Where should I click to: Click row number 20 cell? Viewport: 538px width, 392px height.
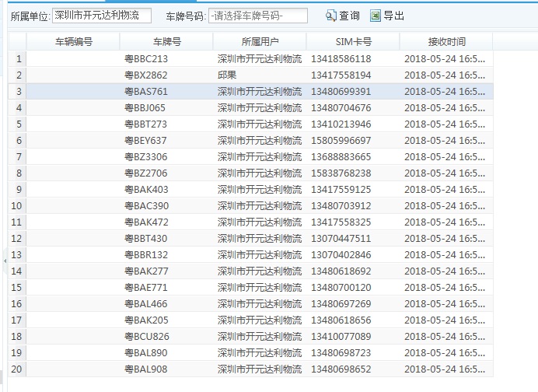pyautogui.click(x=17, y=369)
